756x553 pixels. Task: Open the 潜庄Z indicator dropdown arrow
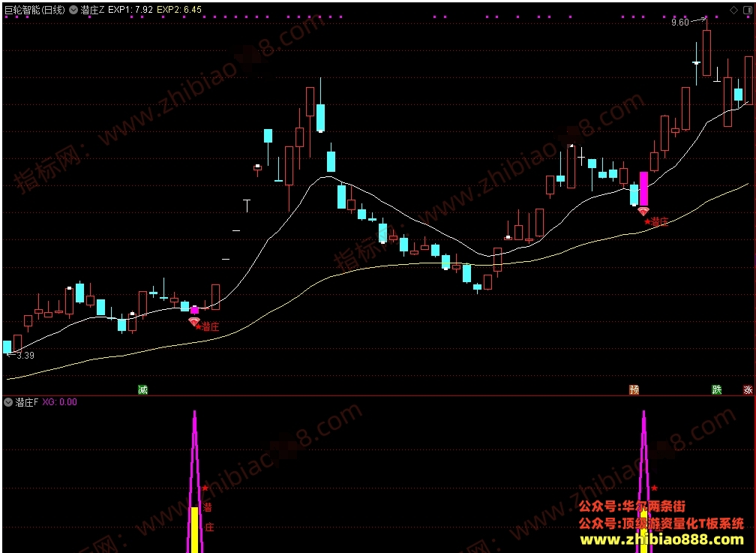click(73, 10)
